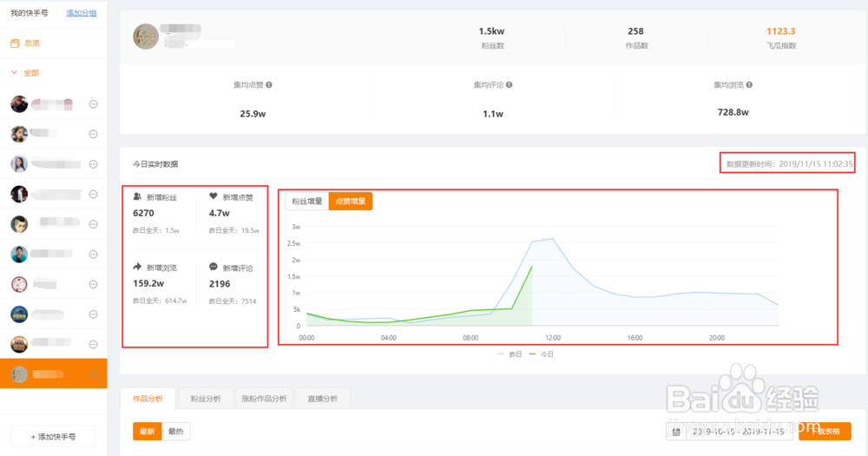
Task: Click info icon next to 集均评论
Action: pos(510,85)
